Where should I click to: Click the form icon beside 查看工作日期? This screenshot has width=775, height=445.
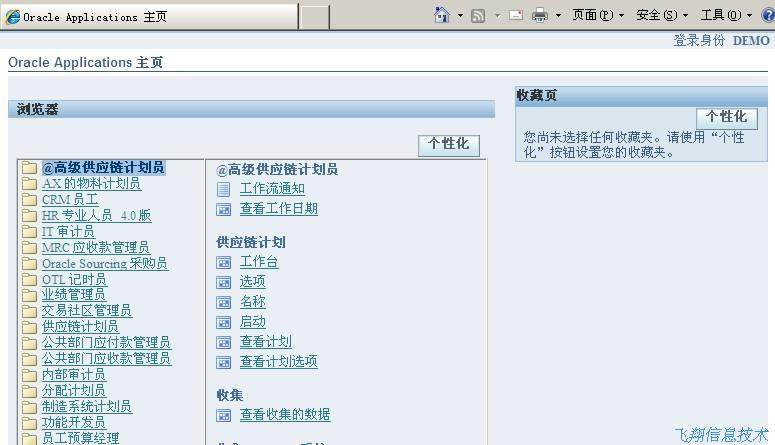click(x=223, y=210)
